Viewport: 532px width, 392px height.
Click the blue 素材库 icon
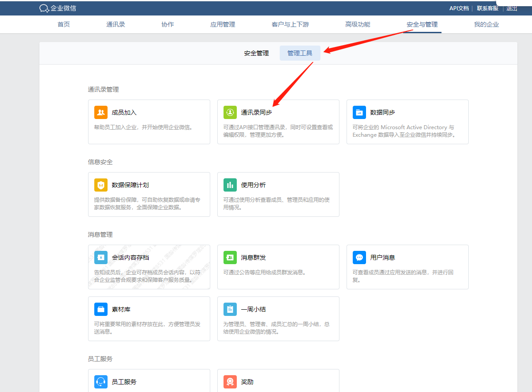(x=101, y=309)
